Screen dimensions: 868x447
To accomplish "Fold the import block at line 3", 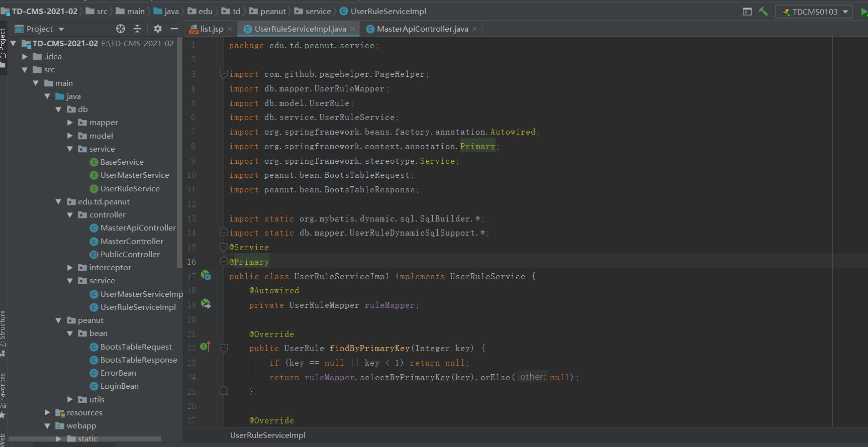I will [x=224, y=74].
